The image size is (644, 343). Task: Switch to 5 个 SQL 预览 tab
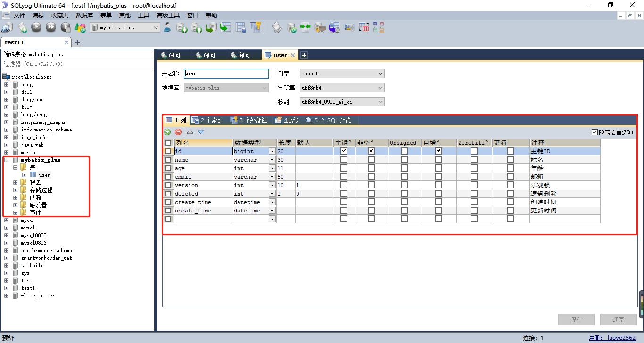click(x=329, y=120)
